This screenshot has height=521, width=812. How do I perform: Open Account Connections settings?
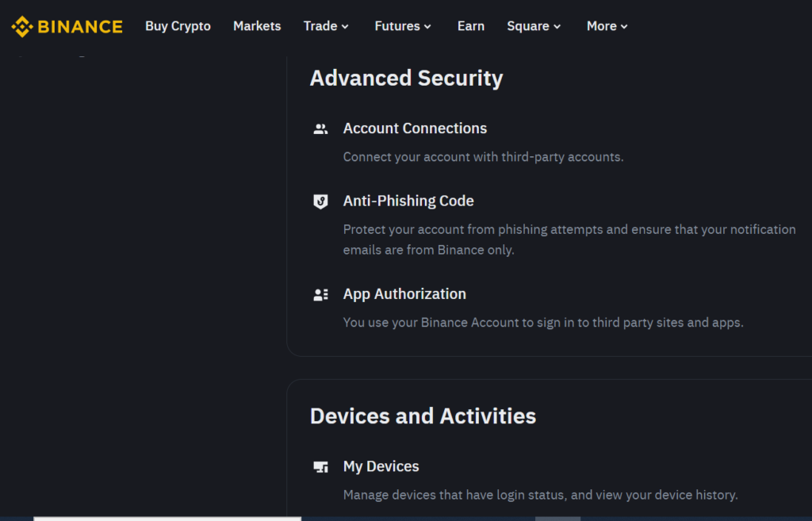tap(415, 128)
